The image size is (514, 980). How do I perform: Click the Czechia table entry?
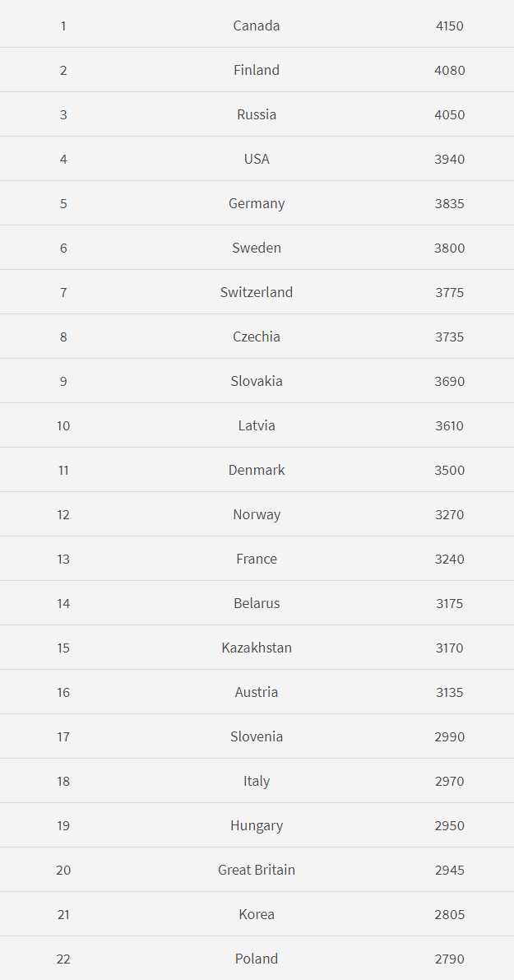(256, 337)
